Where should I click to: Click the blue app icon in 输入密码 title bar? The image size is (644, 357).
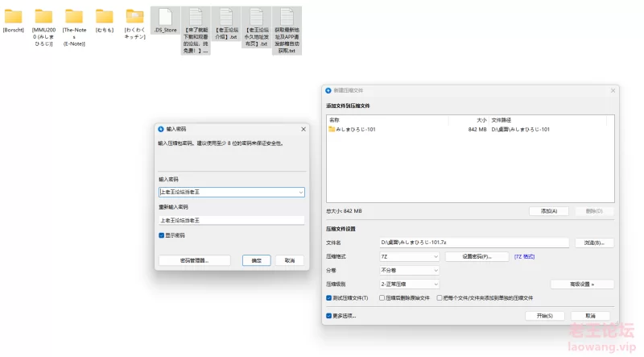[x=161, y=129]
